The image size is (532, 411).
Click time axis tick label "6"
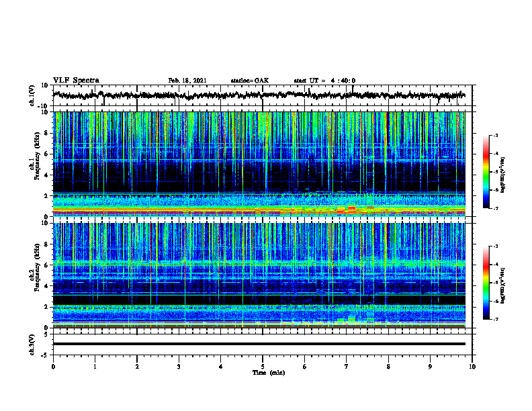tap(305, 367)
